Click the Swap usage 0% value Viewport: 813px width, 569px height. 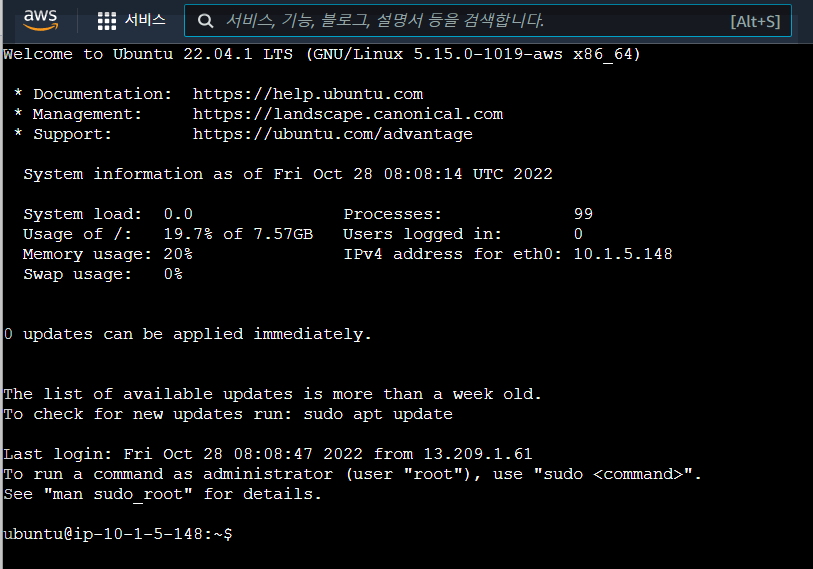coord(173,274)
